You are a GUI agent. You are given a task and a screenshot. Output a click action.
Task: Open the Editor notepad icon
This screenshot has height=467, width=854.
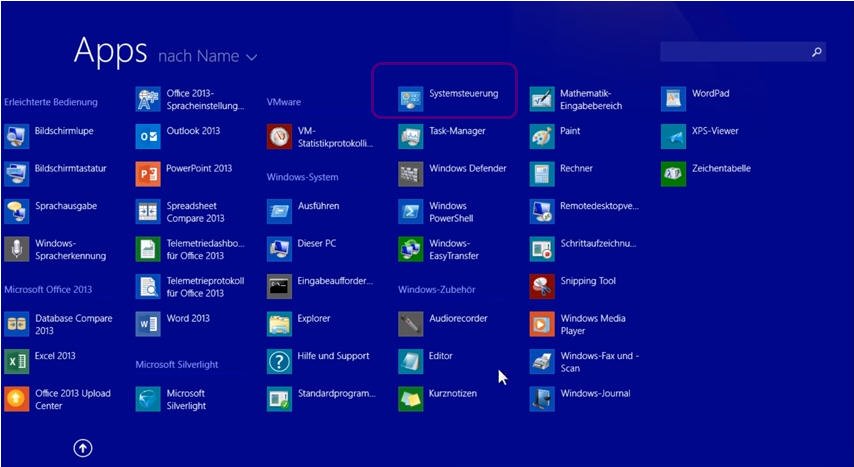411,362
